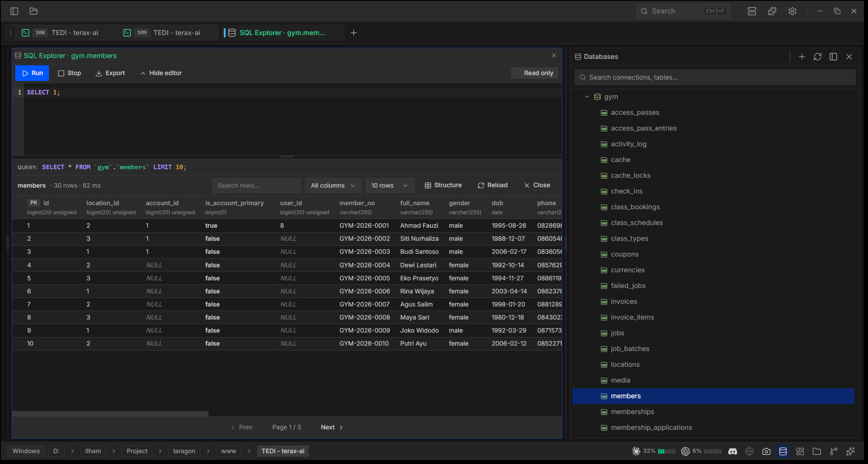
Task: Hide the SQL editor pane
Action: click(x=161, y=73)
